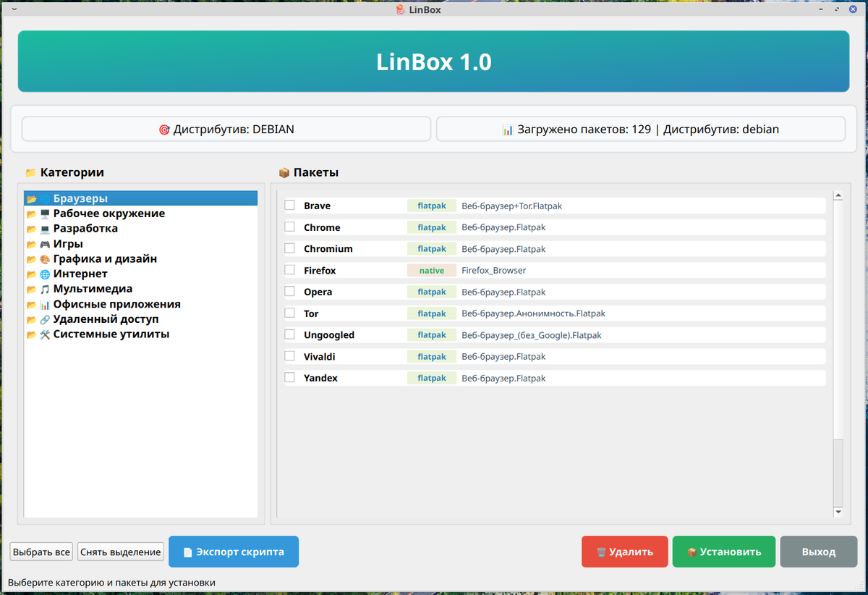Click the flatpak tag on Brave row
This screenshot has height=595, width=868.
click(432, 206)
